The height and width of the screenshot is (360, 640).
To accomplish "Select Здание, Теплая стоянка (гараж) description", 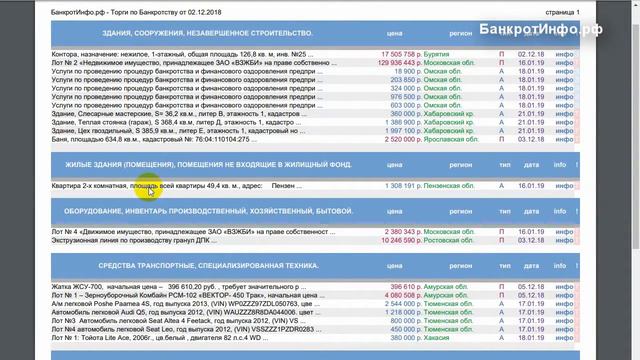I will click(x=176, y=122).
